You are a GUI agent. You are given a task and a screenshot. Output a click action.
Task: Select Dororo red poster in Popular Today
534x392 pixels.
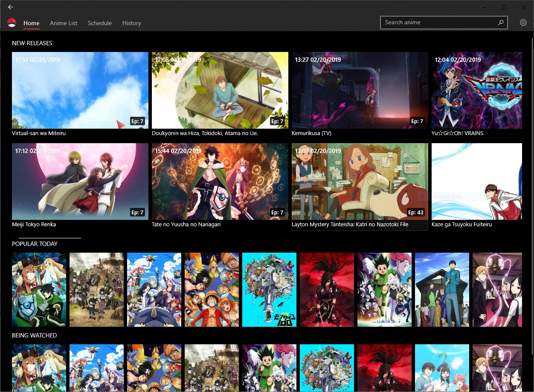[x=327, y=290]
